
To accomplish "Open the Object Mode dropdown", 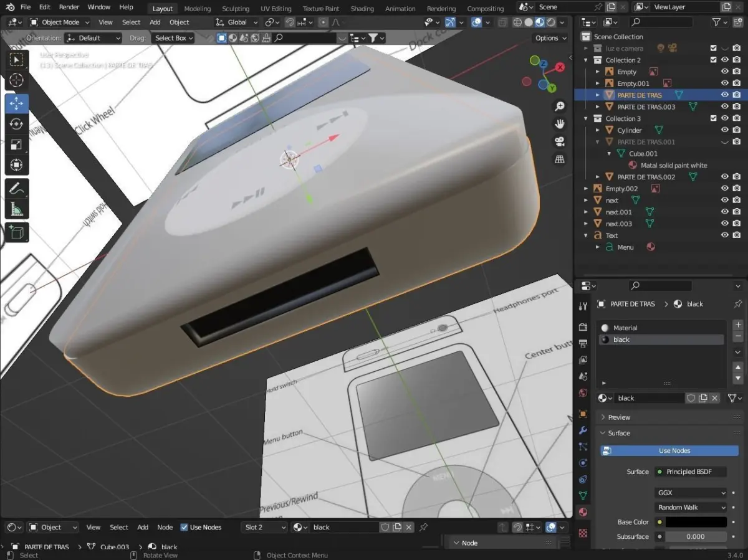I will 60,22.
